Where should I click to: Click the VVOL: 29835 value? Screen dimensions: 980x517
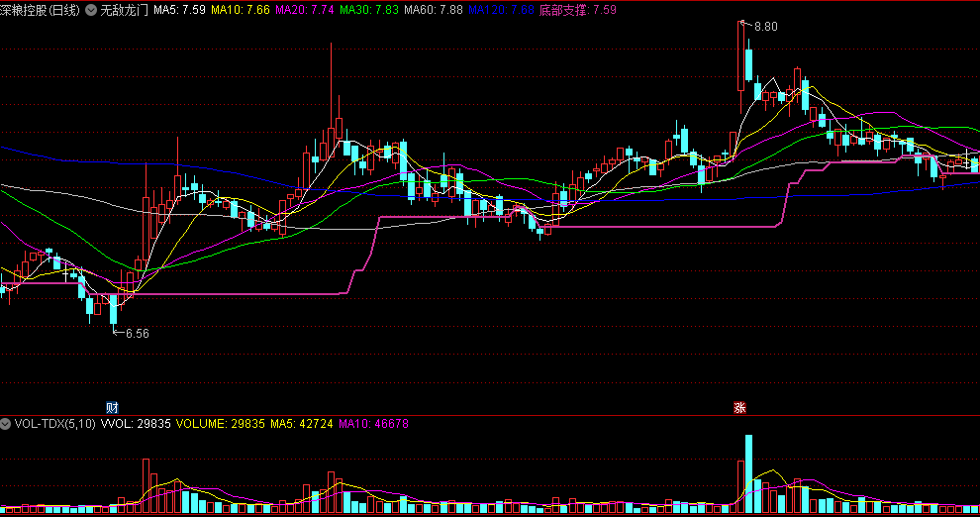[136, 424]
